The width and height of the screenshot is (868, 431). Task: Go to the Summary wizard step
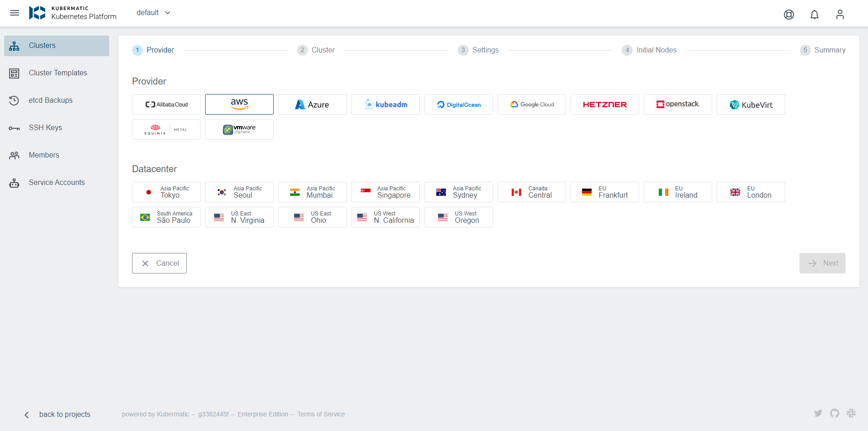pyautogui.click(x=823, y=50)
